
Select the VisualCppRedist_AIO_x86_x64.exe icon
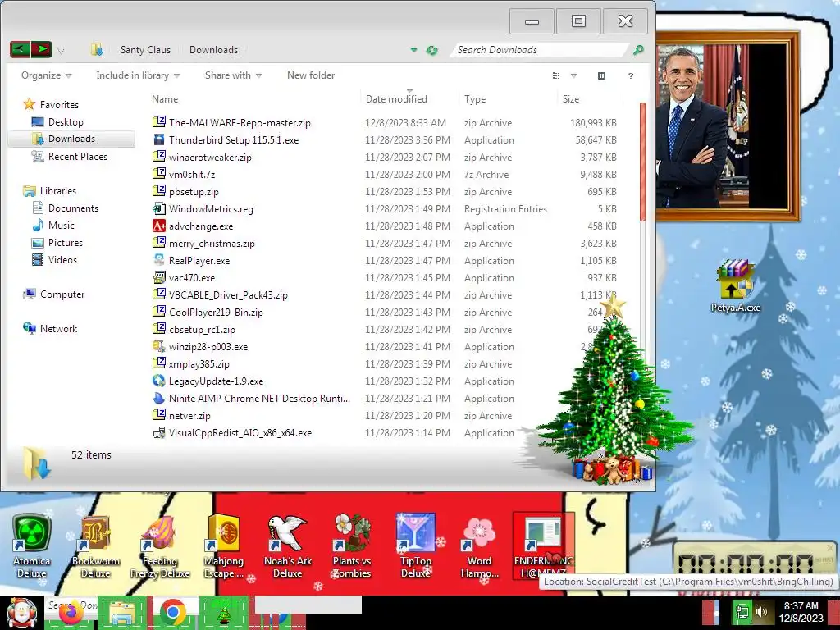tap(159, 433)
